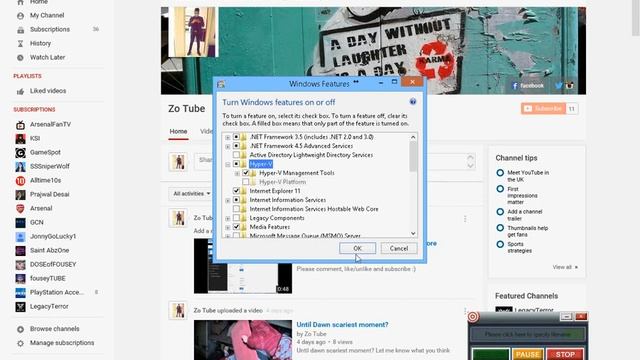Click the Windows Features list scrollbar thumb
This screenshot has height=360, width=640.
[413, 157]
